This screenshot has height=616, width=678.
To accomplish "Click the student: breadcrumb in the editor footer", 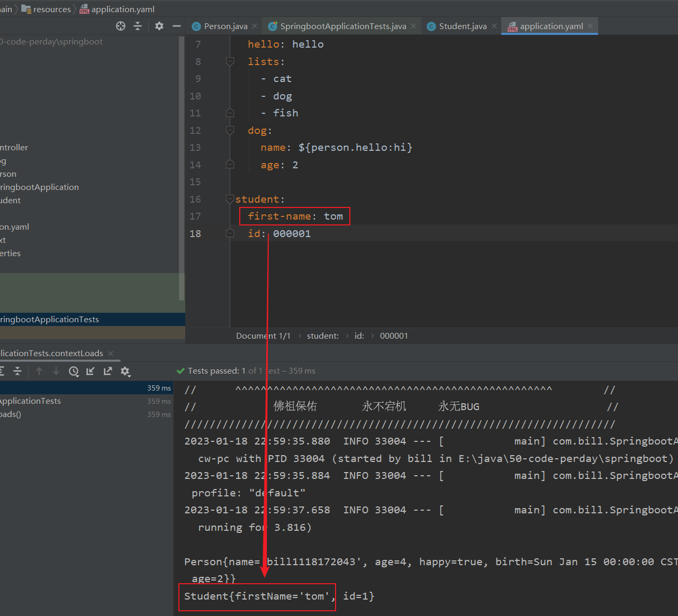I will coord(322,336).
